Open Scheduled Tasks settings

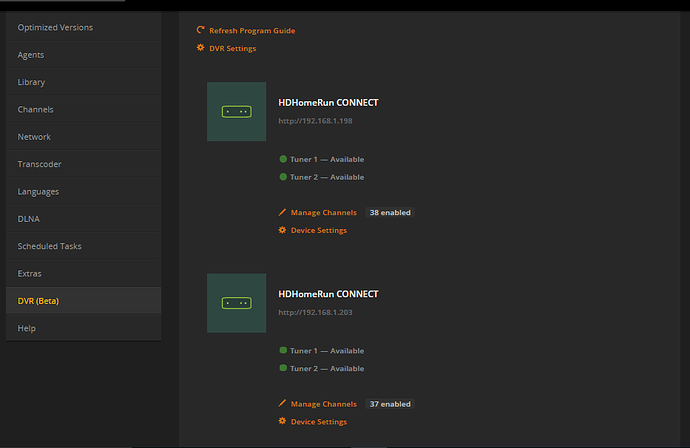coord(84,246)
